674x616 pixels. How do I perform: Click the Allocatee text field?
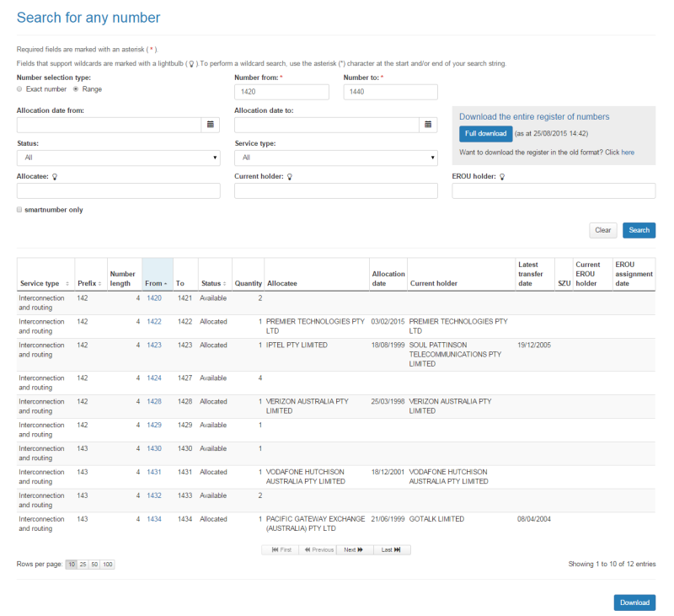click(119, 190)
